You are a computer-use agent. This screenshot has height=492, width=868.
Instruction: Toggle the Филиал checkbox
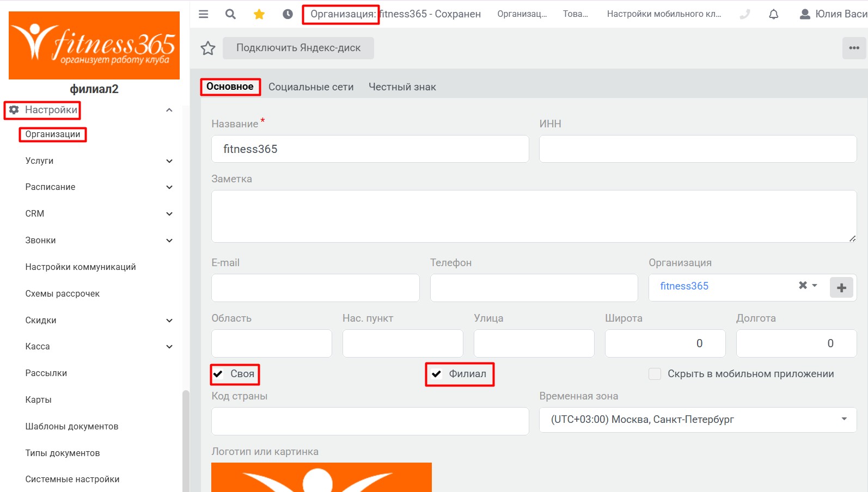coord(436,374)
